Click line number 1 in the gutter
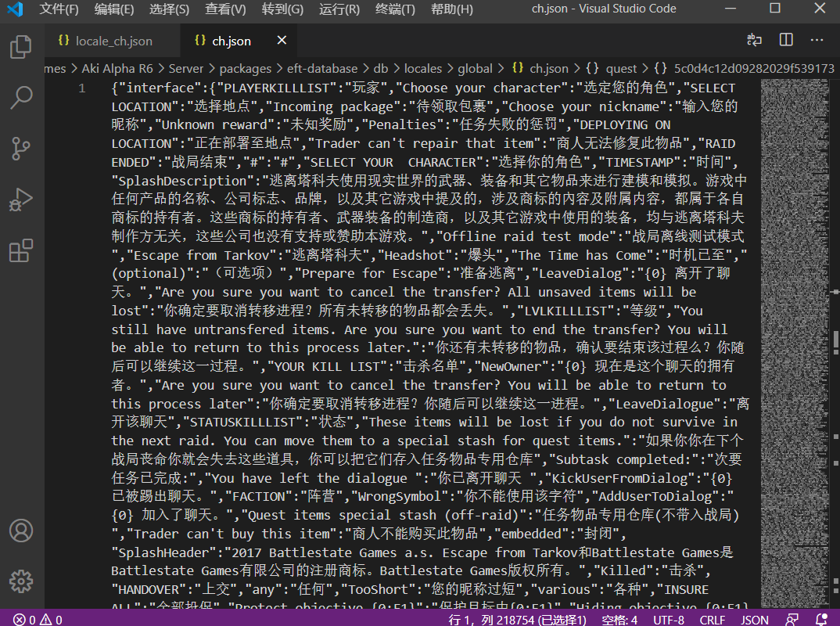 click(x=82, y=88)
